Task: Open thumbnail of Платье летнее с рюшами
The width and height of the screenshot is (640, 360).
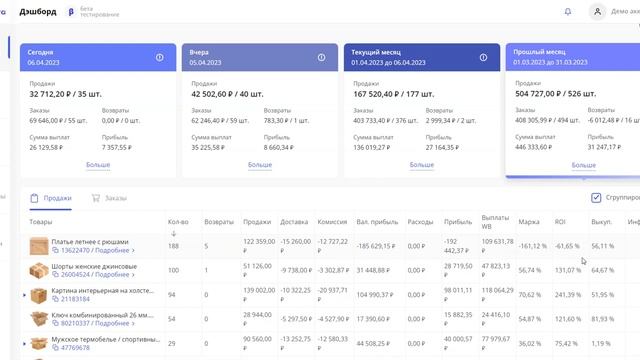Action: [x=39, y=246]
